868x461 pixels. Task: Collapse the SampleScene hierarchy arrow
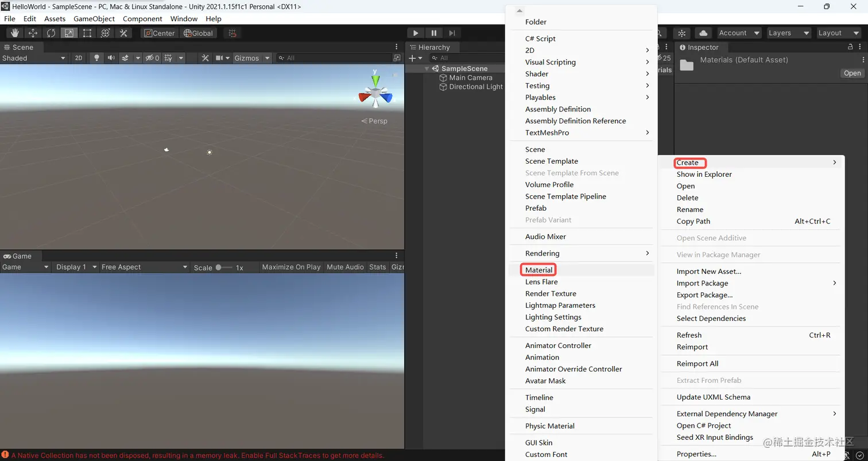(x=427, y=69)
